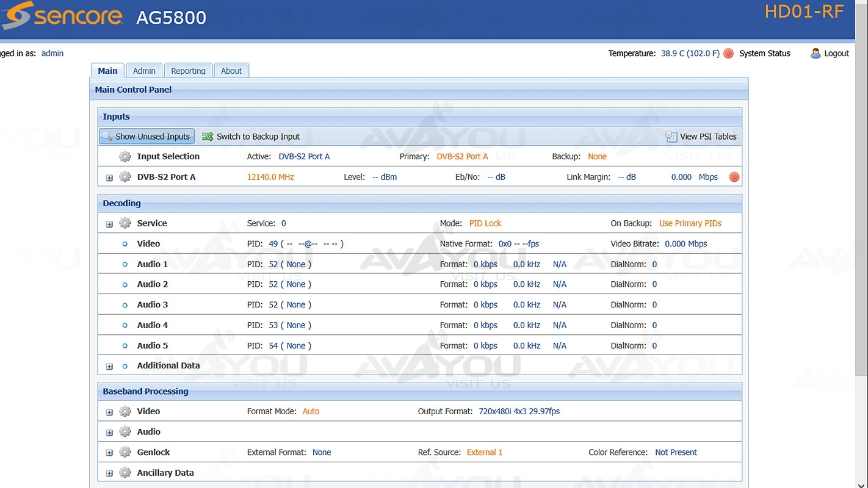Click the Baseband Video gear icon
The height and width of the screenshot is (488, 868).
coord(125,412)
